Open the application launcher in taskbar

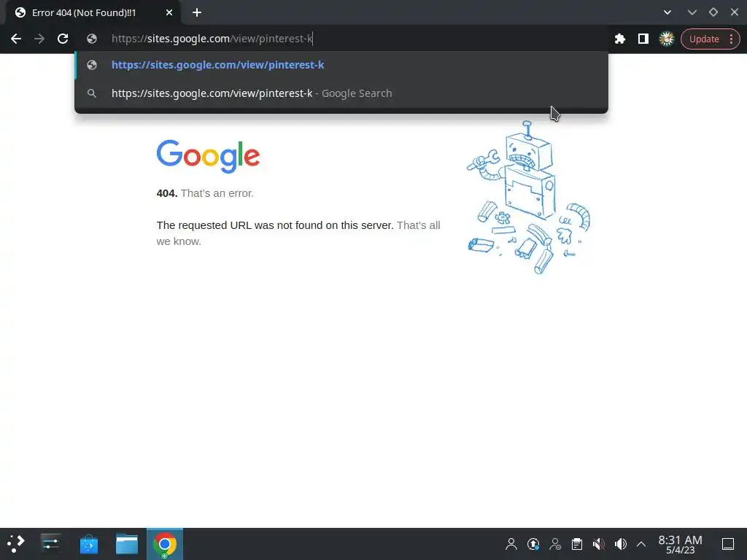pos(16,544)
